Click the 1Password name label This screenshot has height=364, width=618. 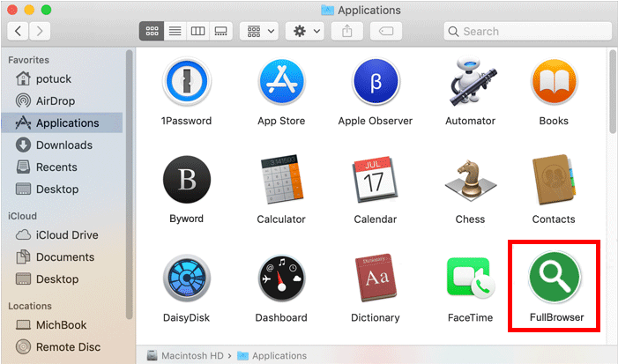pyautogui.click(x=186, y=121)
